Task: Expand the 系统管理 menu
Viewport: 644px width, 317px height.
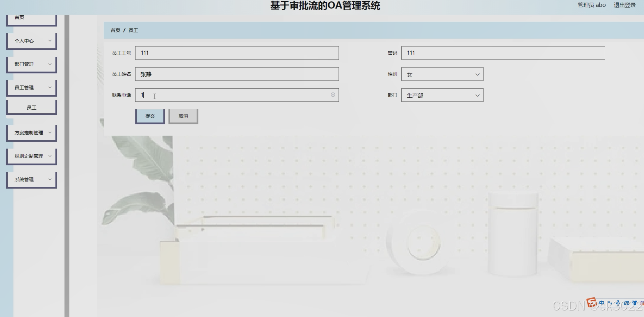Action: [x=31, y=179]
